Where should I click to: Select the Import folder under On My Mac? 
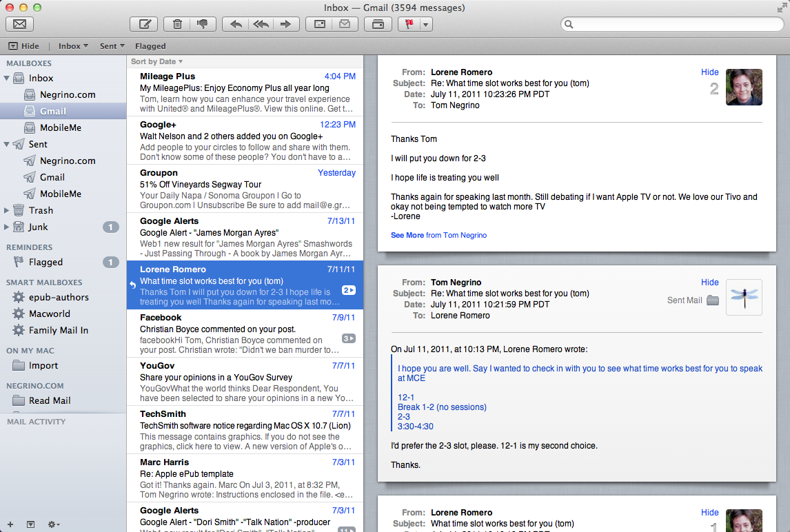63,365
